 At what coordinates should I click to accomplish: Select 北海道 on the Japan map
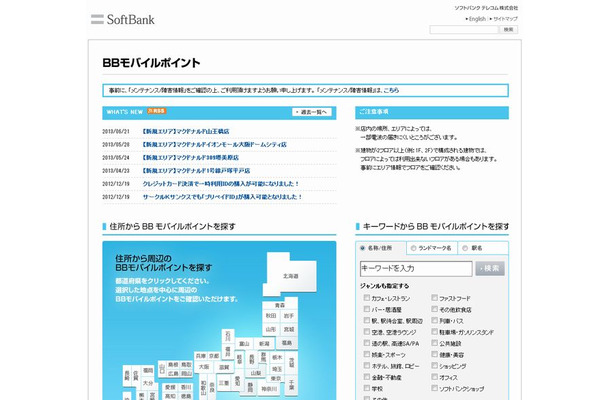(x=290, y=276)
